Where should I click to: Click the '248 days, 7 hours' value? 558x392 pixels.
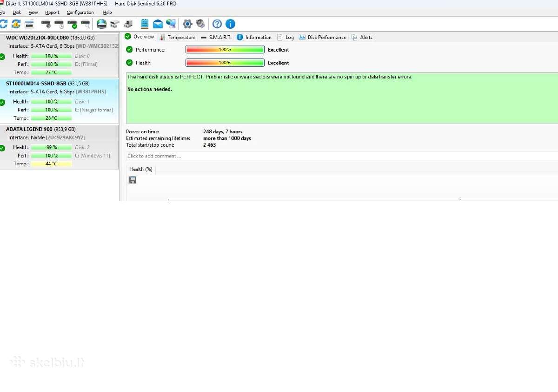point(223,132)
